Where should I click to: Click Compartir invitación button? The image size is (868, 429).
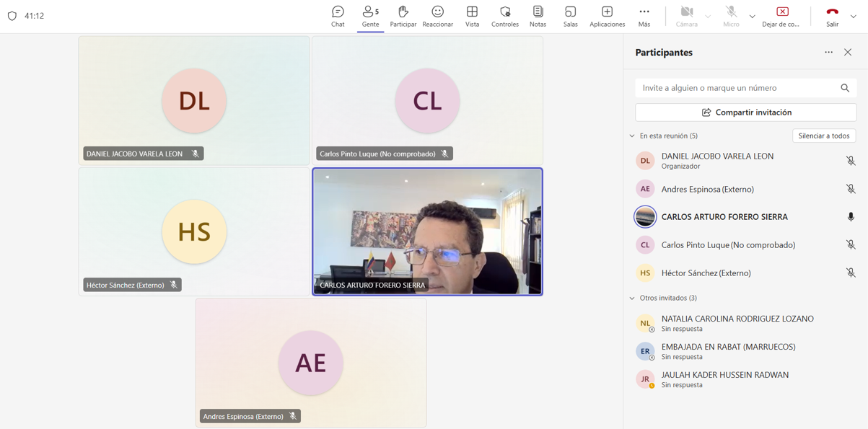coord(745,112)
